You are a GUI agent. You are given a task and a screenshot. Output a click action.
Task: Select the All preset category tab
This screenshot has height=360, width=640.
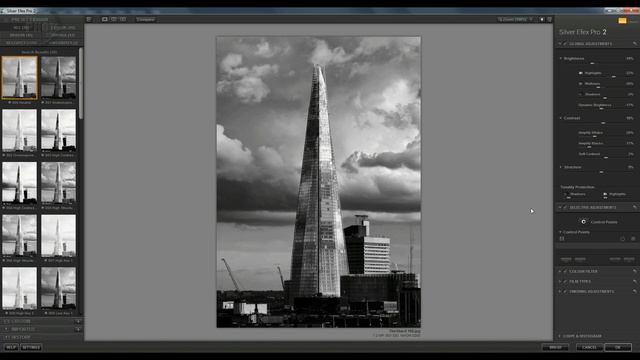tap(21, 28)
